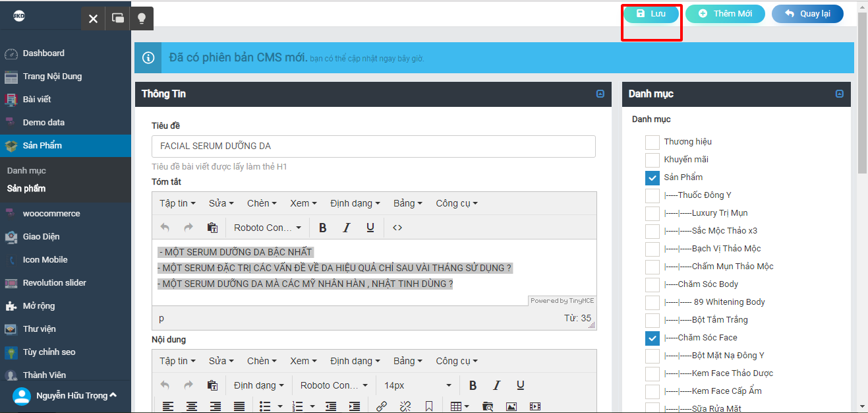Image resolution: width=868 pixels, height=413 pixels.
Task: Click the source code icon in Tóm tắt toolbar
Action: coord(397,228)
